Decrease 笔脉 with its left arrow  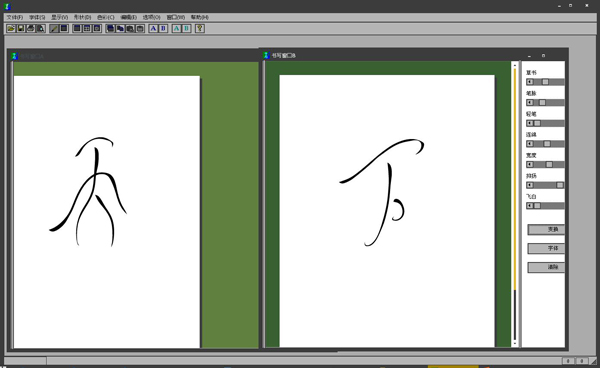(x=530, y=103)
